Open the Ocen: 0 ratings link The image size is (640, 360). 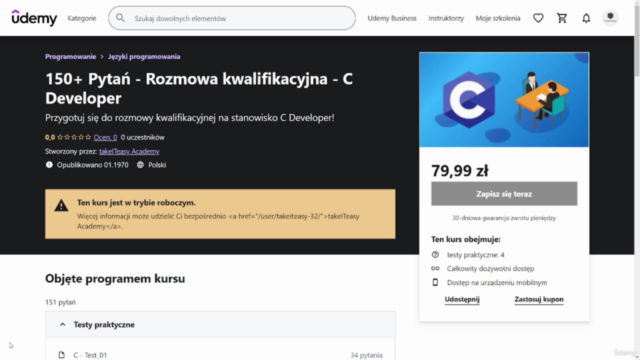click(105, 138)
